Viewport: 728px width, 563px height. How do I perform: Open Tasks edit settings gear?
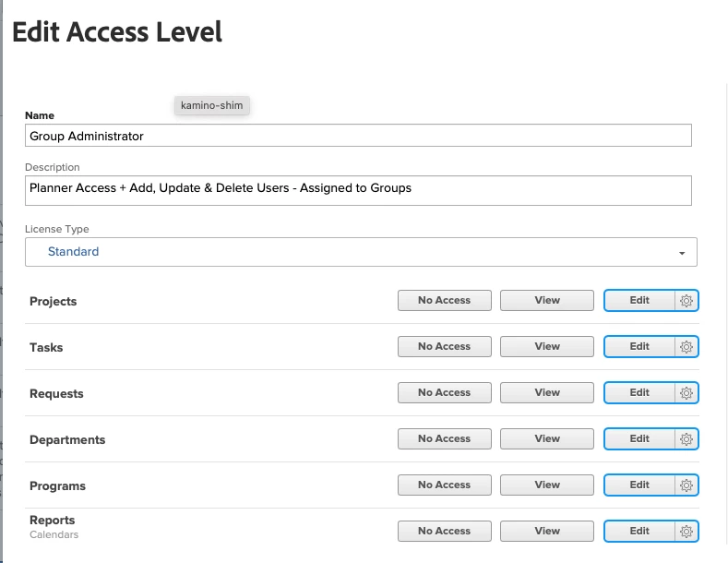click(686, 346)
